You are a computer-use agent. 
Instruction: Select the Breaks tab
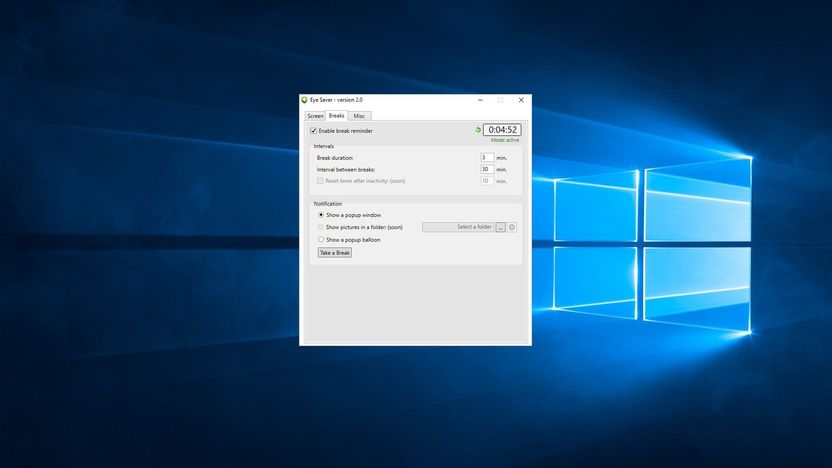[336, 115]
